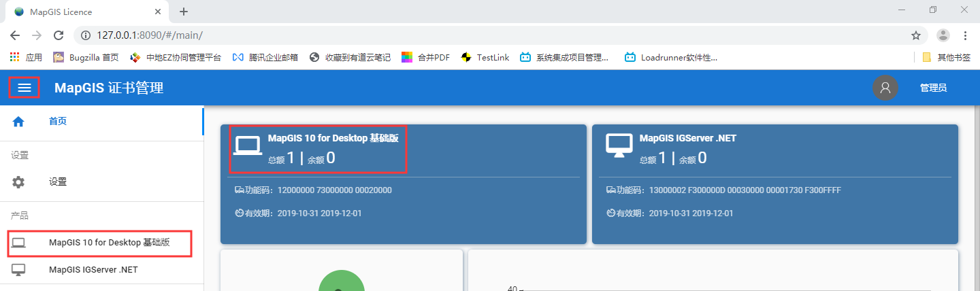The width and height of the screenshot is (980, 291).
Task: Click the clock icon beside IGServer 有效期
Action: (610, 213)
